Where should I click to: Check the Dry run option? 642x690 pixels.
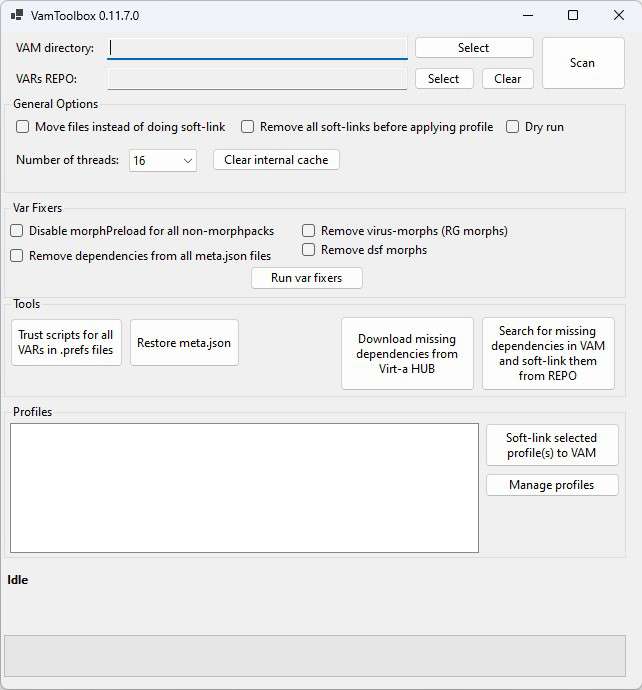[513, 127]
